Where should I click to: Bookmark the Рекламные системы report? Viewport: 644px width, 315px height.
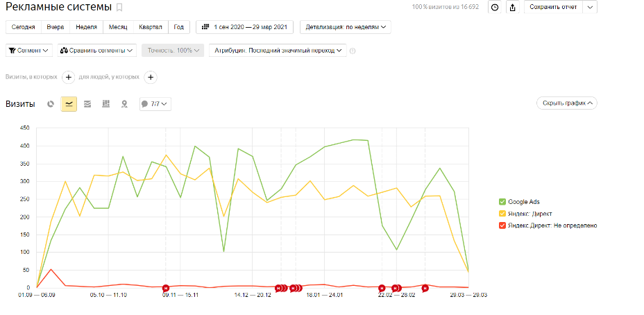pos(119,8)
